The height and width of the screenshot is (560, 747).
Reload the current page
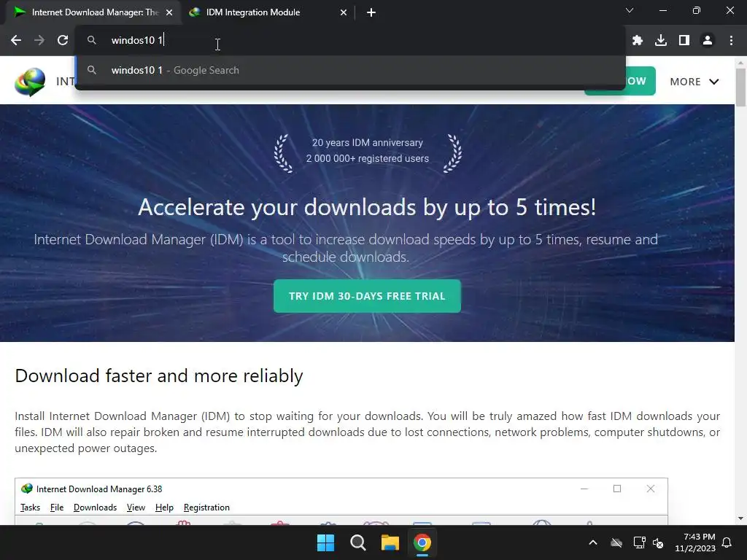click(x=63, y=41)
